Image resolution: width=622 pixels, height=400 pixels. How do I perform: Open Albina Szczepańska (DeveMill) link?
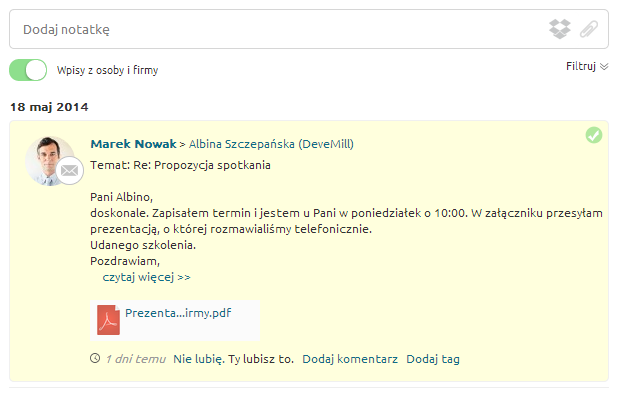click(x=271, y=144)
